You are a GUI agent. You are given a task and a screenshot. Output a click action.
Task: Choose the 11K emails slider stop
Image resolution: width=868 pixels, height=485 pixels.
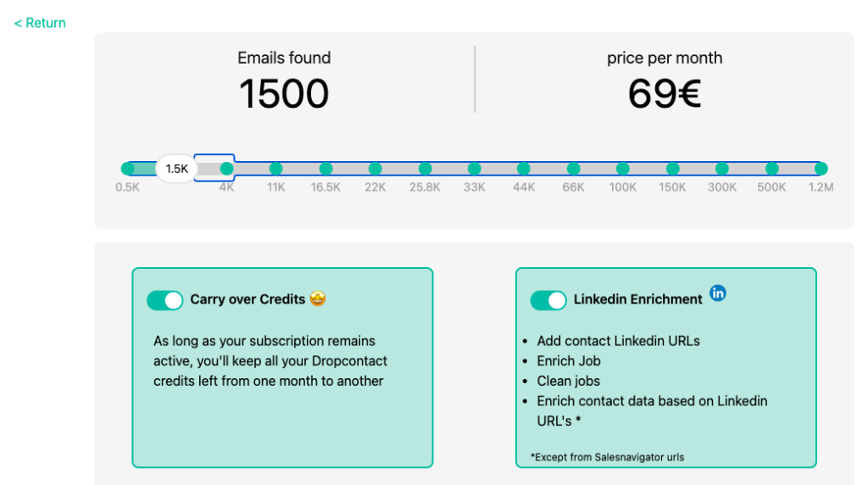[275, 169]
